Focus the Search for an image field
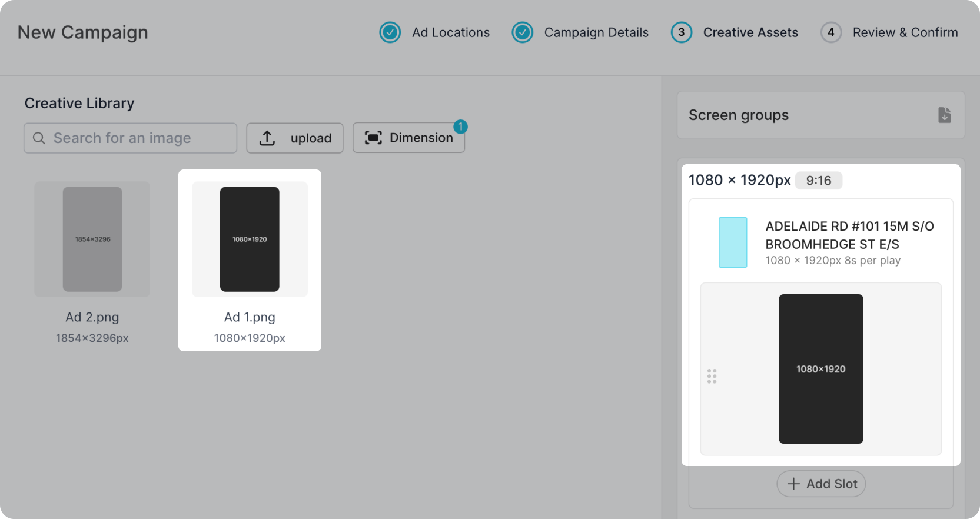The image size is (980, 519). pos(141,138)
